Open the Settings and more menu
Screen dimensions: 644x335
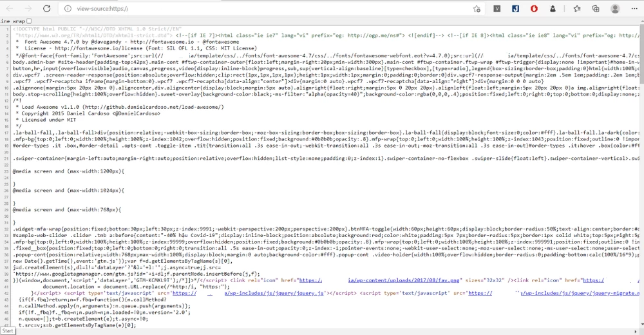634,8
